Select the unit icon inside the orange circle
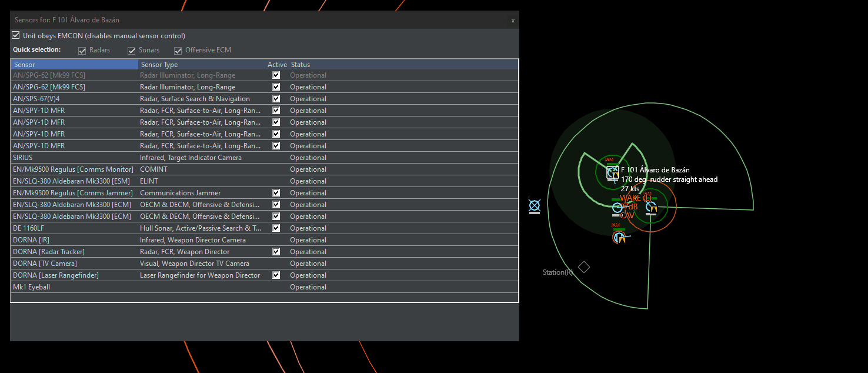This screenshot has height=373, width=868. [x=650, y=207]
